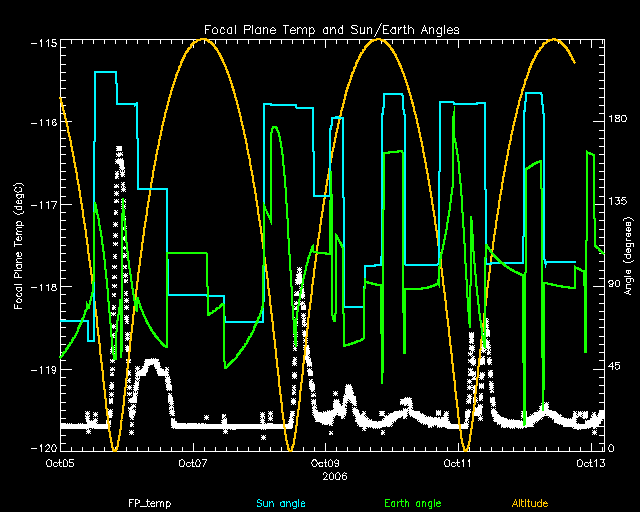Select the 135 tick on angle axis

pyautogui.click(x=617, y=202)
